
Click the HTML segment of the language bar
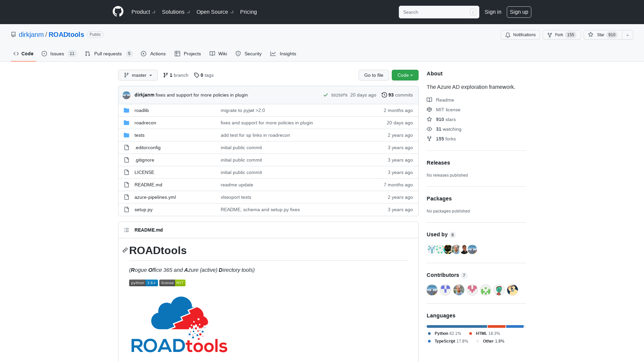(496, 326)
